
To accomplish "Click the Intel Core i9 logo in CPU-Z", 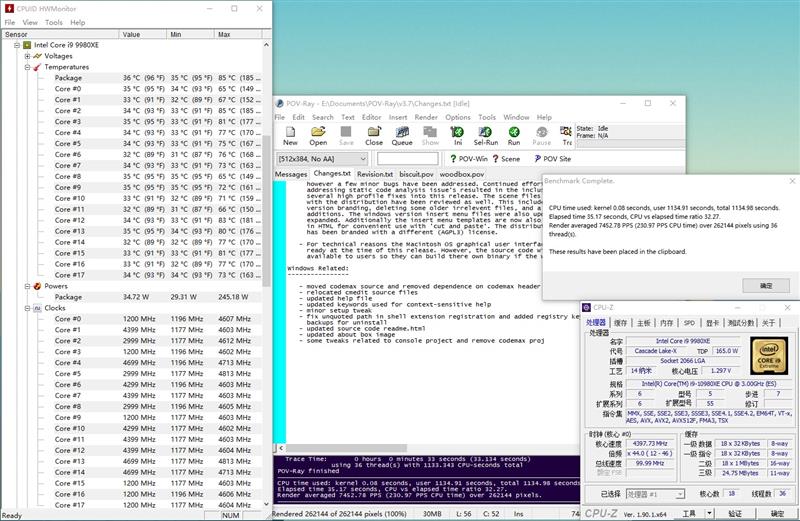I will click(769, 355).
